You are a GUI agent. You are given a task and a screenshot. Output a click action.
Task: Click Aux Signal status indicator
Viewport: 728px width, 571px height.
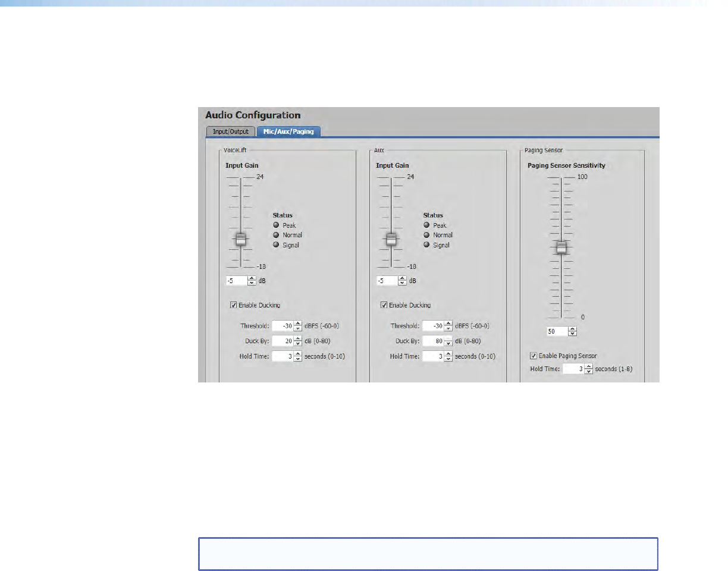coord(426,244)
